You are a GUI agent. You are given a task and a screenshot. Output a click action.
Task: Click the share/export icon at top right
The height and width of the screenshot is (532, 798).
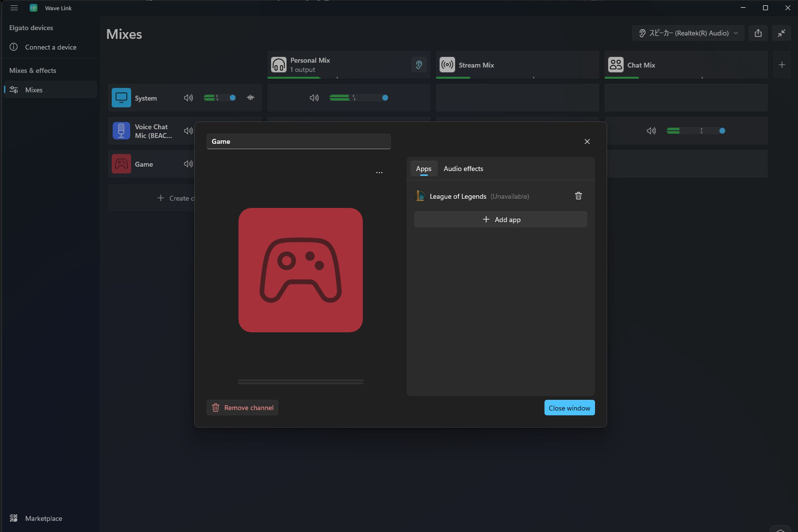coord(758,33)
